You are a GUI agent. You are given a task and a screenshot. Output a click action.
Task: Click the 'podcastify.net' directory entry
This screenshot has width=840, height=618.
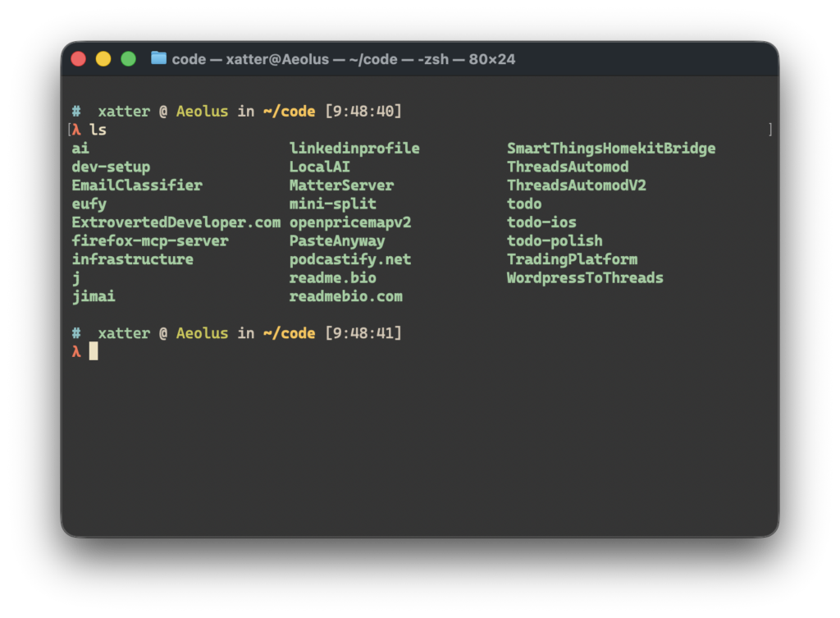[x=350, y=259]
